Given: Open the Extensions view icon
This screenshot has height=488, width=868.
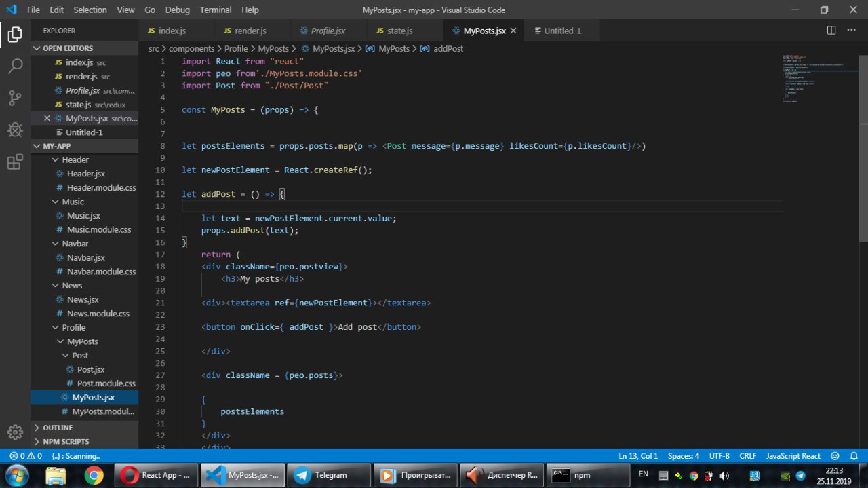Looking at the screenshot, I should pyautogui.click(x=15, y=162).
